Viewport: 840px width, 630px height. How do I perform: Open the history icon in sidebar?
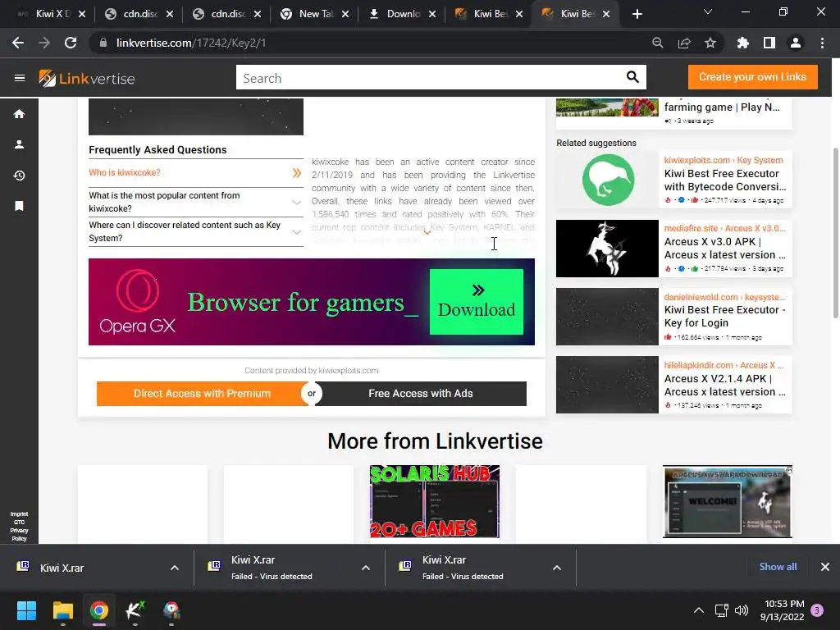click(x=20, y=176)
